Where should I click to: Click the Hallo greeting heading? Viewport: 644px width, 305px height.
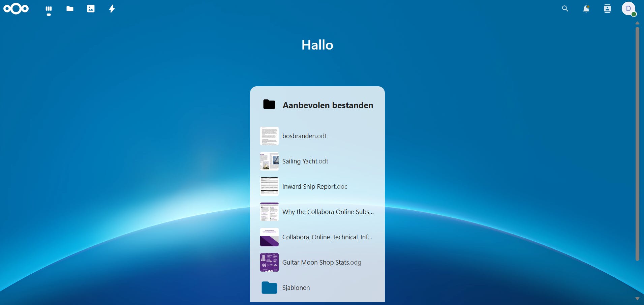point(317,45)
